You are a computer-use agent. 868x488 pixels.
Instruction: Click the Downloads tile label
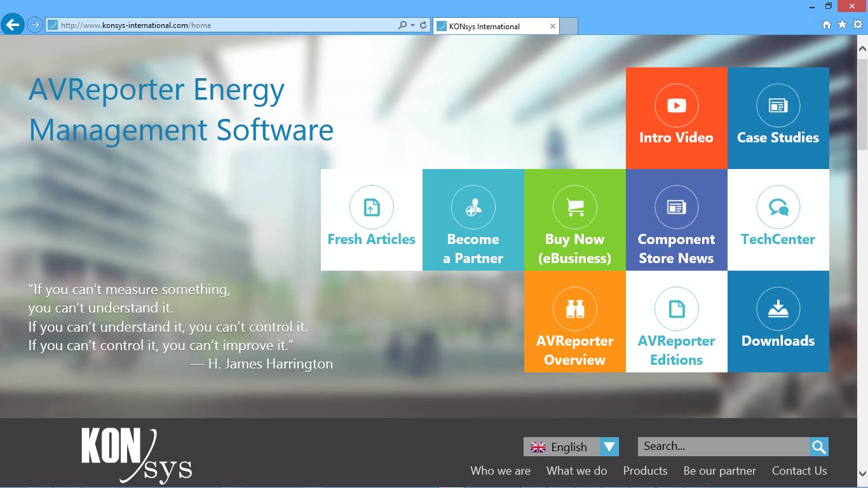point(778,341)
